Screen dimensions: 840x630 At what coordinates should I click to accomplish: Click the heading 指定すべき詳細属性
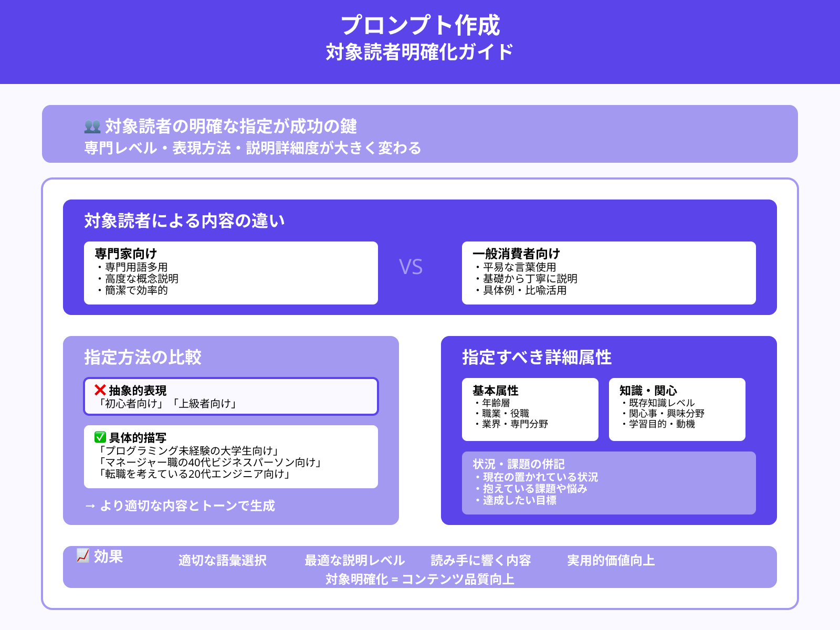click(x=537, y=358)
